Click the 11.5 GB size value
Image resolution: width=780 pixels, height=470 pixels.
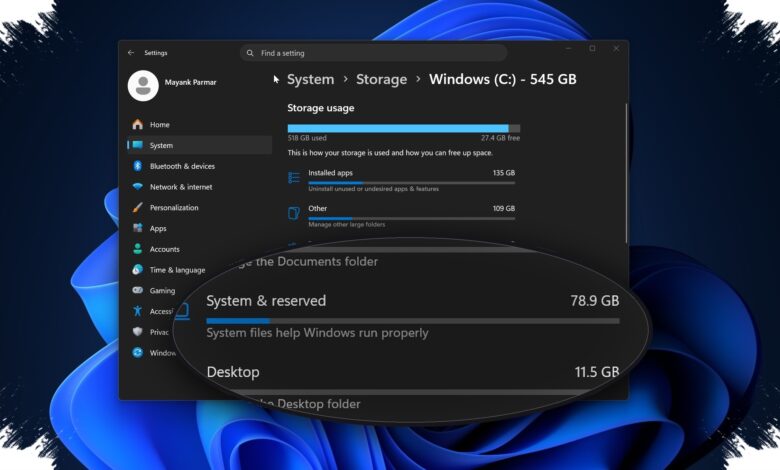point(597,372)
